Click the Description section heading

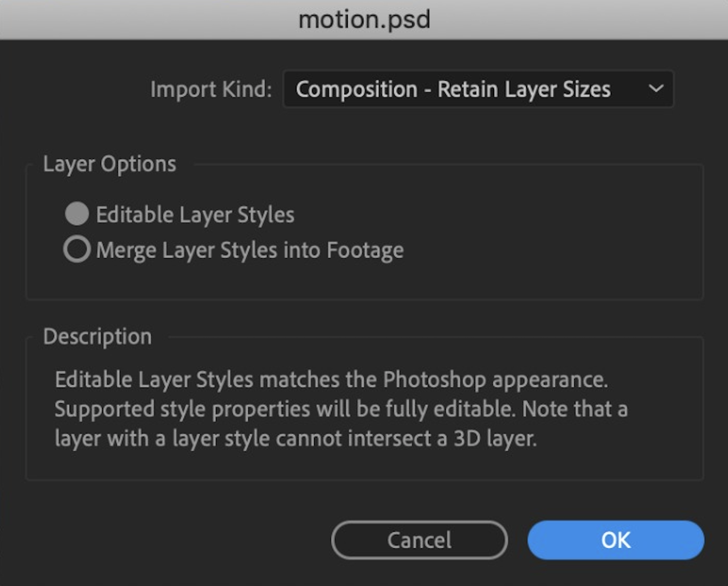coord(97,337)
